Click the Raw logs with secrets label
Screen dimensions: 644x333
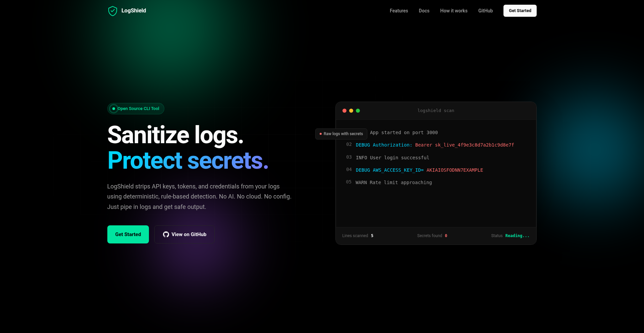coord(341,134)
